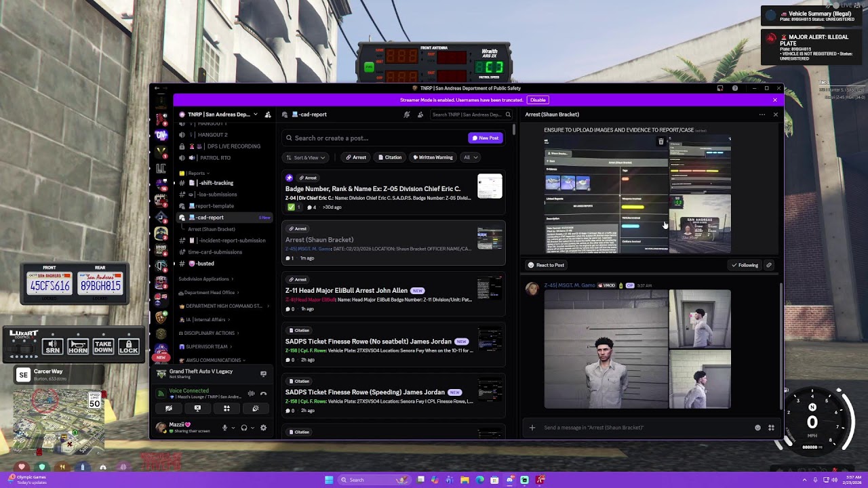Close the Arrest (Shaun Bracket) thread panel
The width and height of the screenshot is (868, 488).
(x=776, y=115)
